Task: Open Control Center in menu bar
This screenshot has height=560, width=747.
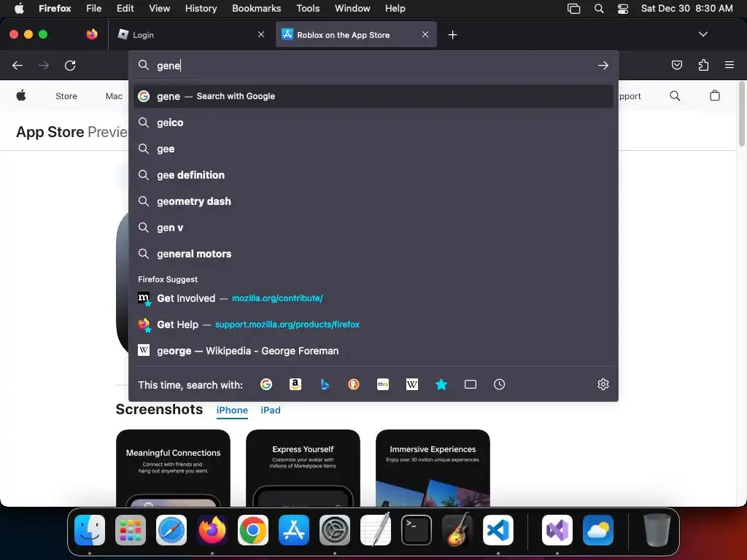Action: coord(623,9)
